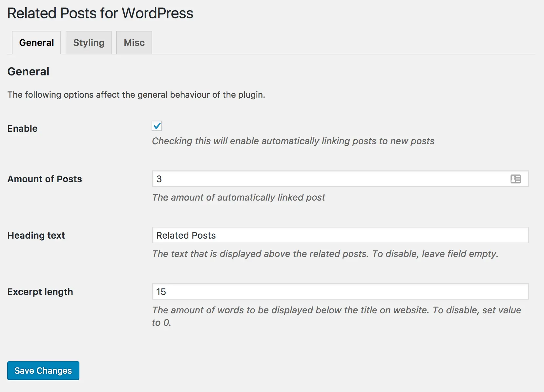
Task: Click the Save Changes button
Action: tap(43, 371)
